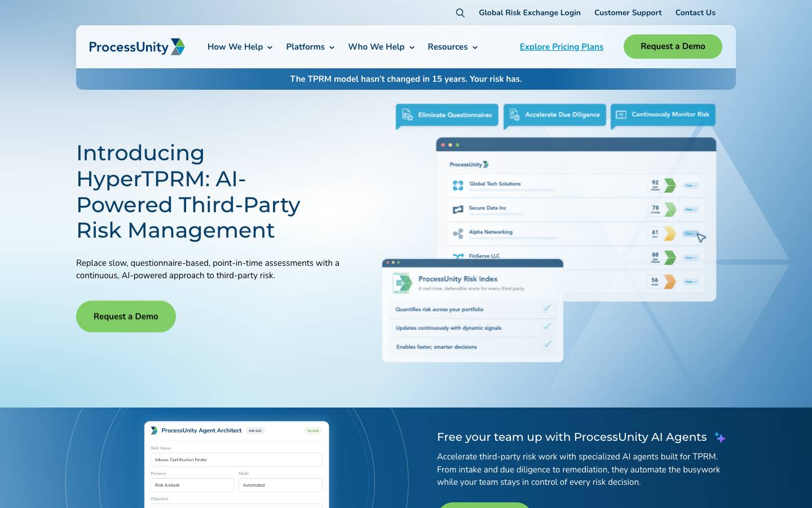Open the View dropdown for Alpha Networking

(x=691, y=233)
